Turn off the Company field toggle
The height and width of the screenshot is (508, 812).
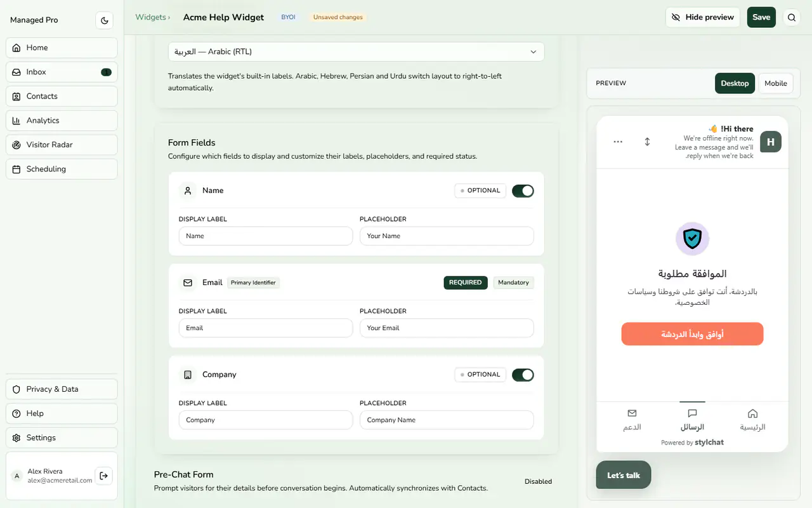(x=523, y=375)
